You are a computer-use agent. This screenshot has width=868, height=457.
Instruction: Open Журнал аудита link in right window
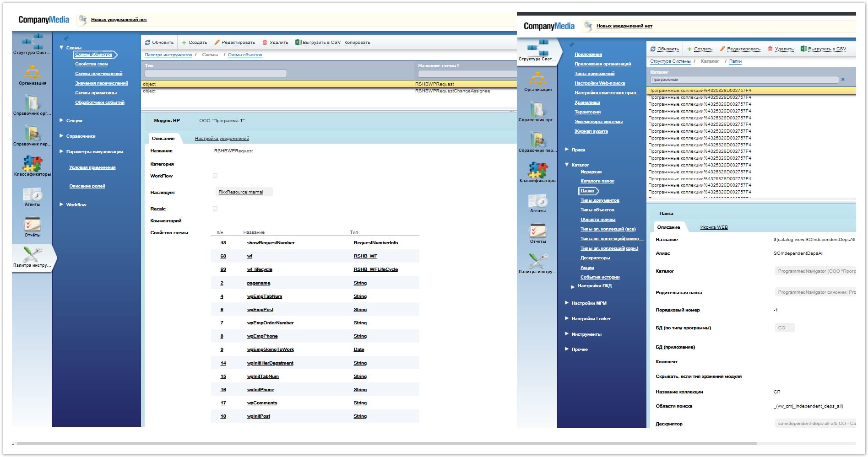(591, 131)
